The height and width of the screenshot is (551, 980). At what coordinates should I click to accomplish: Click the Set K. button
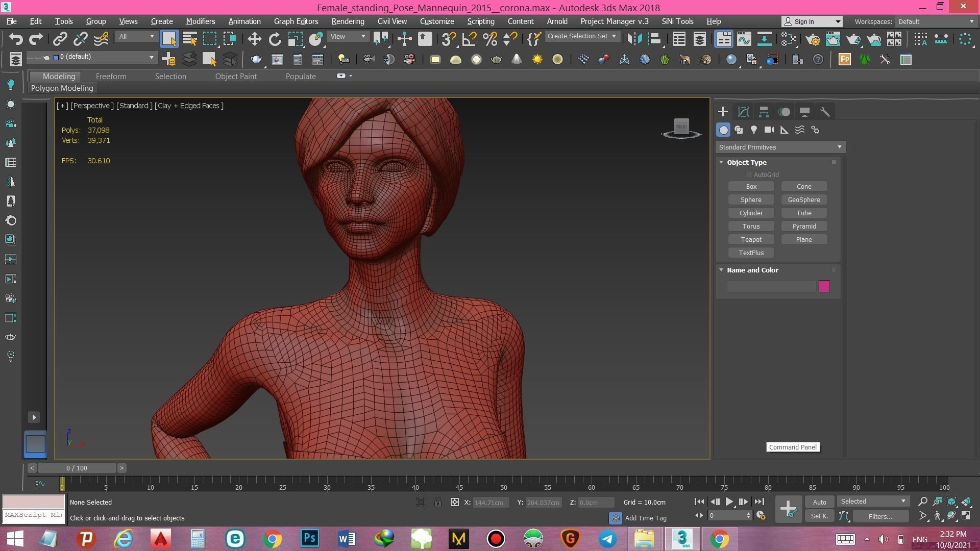tap(819, 516)
